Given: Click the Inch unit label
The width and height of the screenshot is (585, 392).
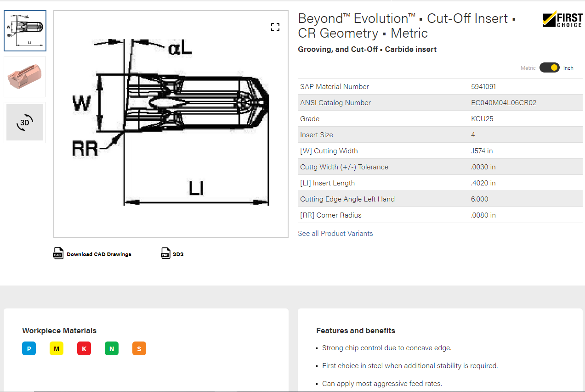Looking at the screenshot, I should pyautogui.click(x=568, y=68).
